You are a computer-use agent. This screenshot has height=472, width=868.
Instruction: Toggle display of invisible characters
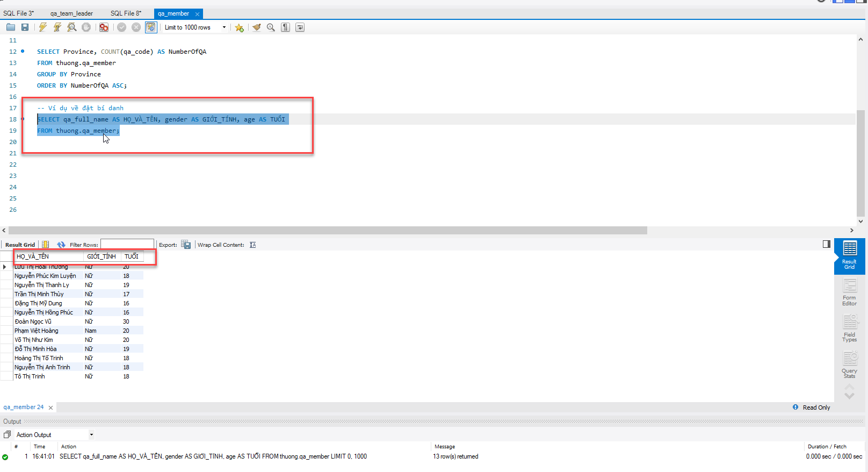[x=286, y=27]
